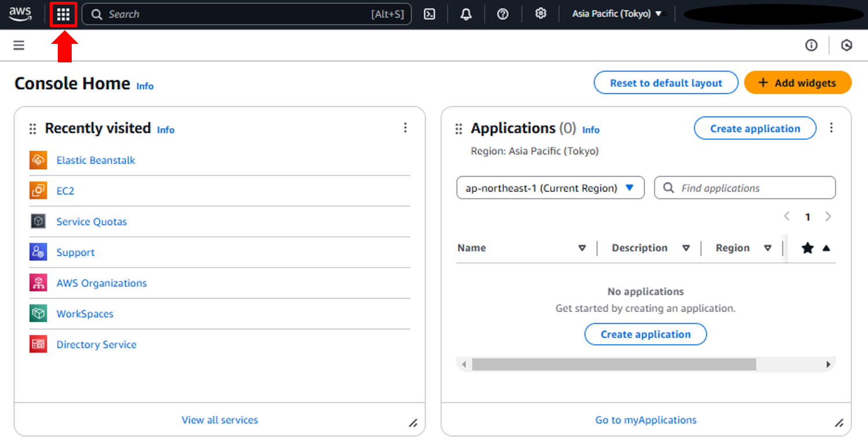Open Recently visited widget options menu
The height and width of the screenshot is (442, 868).
click(x=405, y=128)
